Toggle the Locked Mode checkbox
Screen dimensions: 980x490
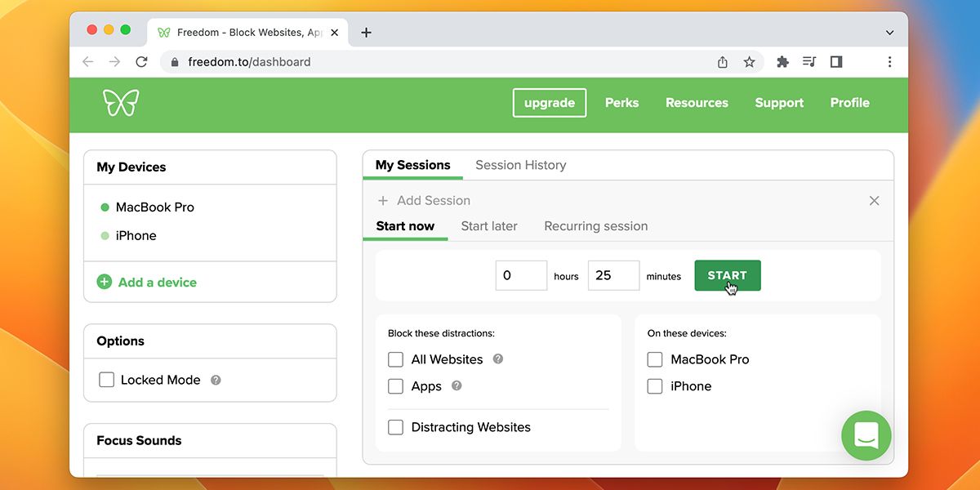[106, 380]
